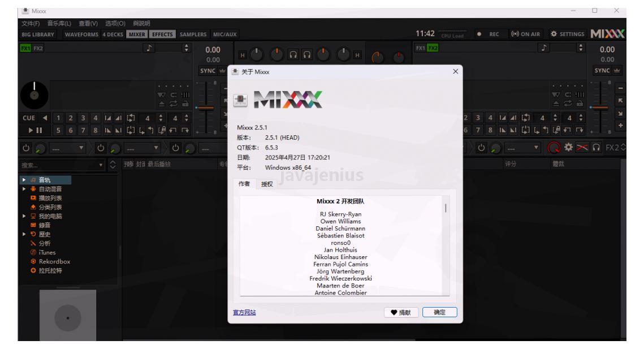Toggle SAMPLERS section button
644x349 pixels.
(193, 34)
